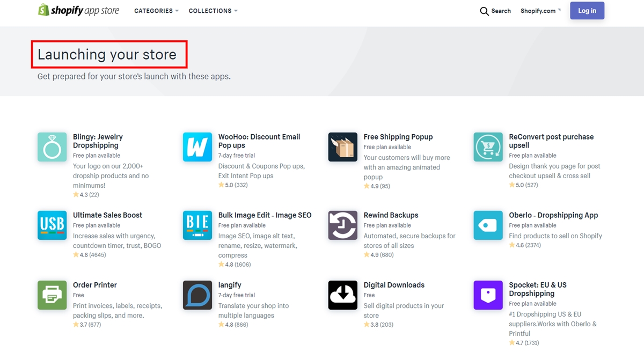The height and width of the screenshot is (352, 644).
Task: Open the Free Shipping Popup box icon
Action: [343, 147]
